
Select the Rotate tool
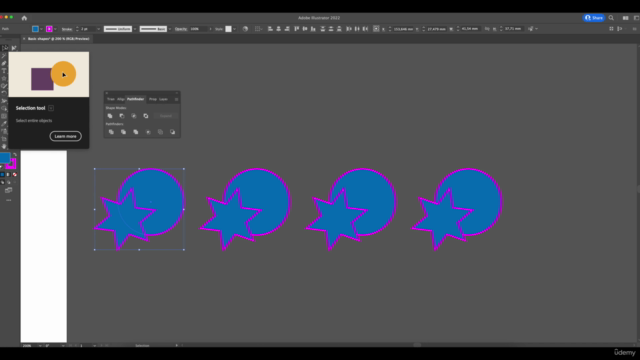coord(4,93)
